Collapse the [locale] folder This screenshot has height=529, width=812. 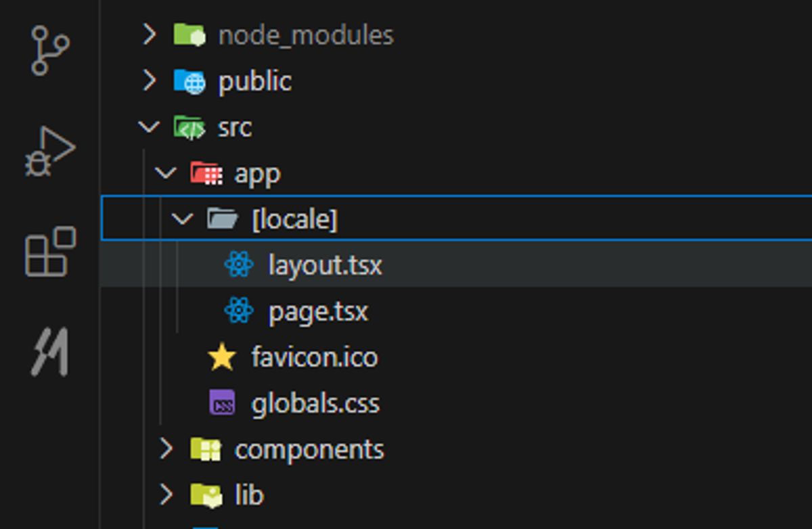click(183, 219)
